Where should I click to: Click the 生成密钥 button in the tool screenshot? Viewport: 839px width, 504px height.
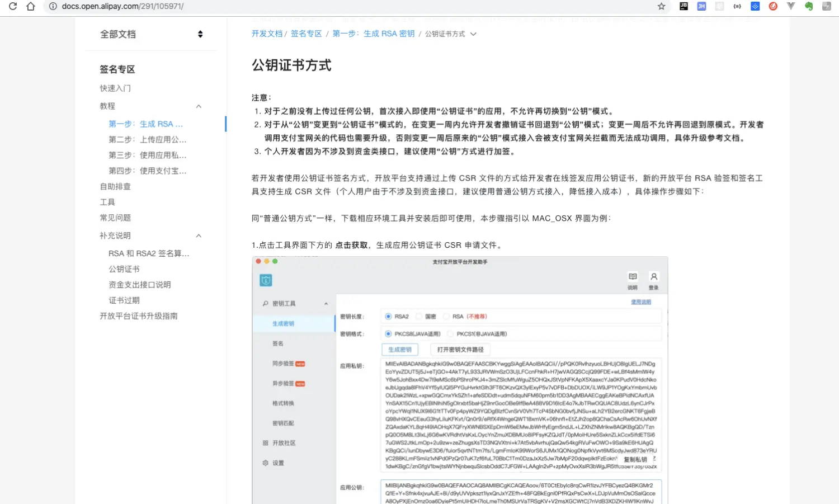tap(400, 350)
